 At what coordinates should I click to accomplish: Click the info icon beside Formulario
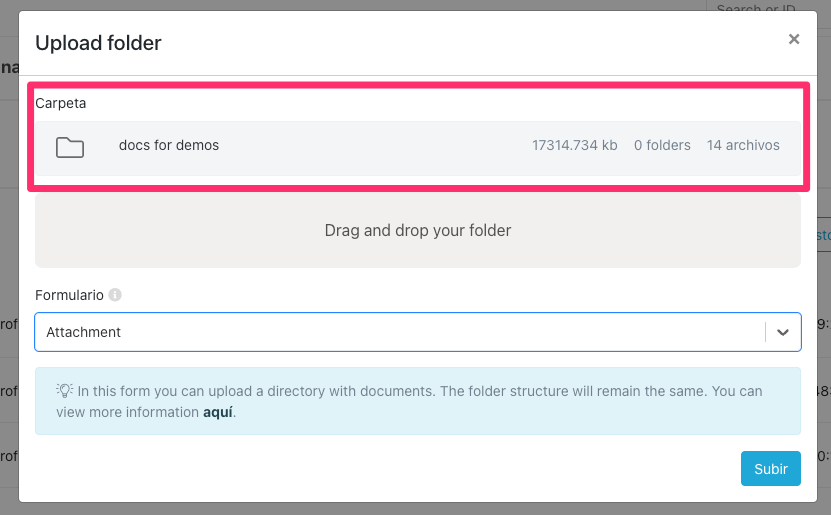[115, 295]
